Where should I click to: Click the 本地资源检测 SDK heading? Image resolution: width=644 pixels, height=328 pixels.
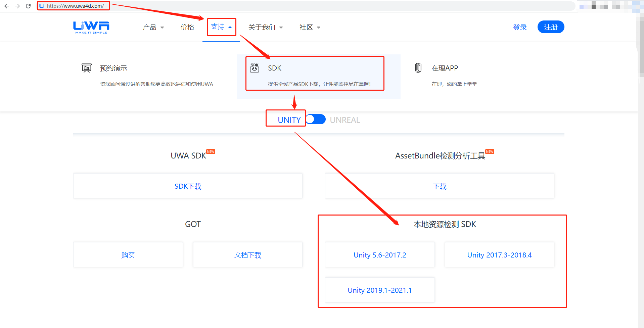[x=445, y=224]
